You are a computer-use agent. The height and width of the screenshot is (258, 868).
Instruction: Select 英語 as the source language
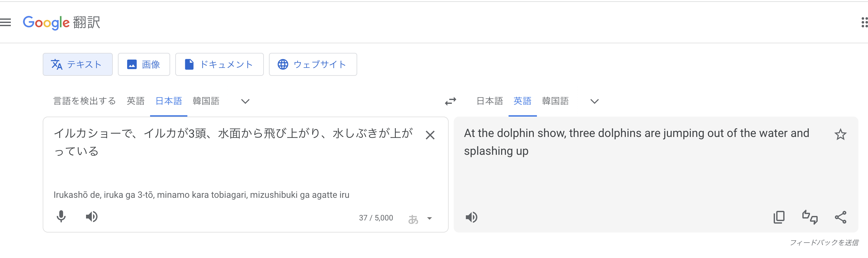pyautogui.click(x=135, y=101)
